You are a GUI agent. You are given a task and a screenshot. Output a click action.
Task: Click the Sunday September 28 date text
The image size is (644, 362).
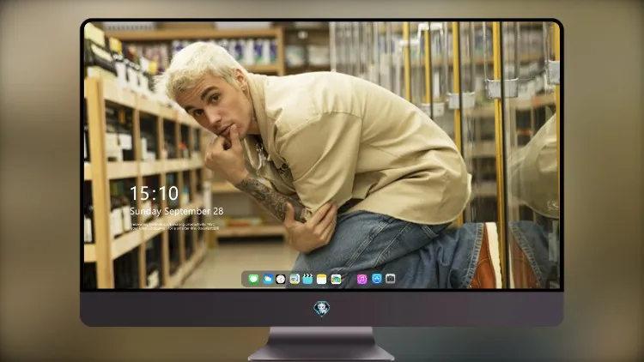point(177,211)
